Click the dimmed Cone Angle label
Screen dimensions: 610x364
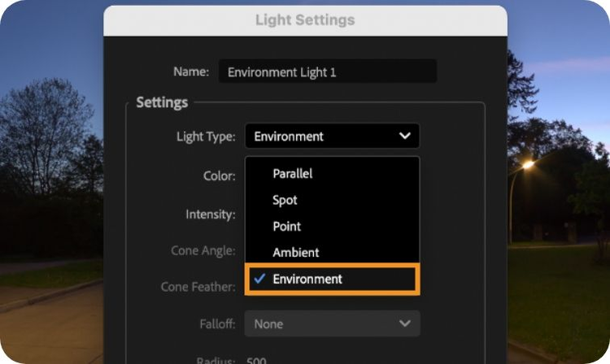[203, 250]
